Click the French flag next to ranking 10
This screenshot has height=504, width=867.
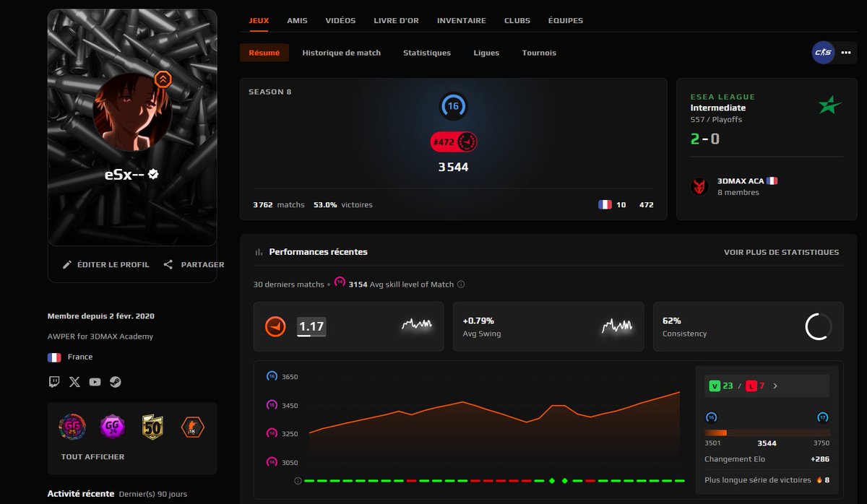[x=605, y=205]
